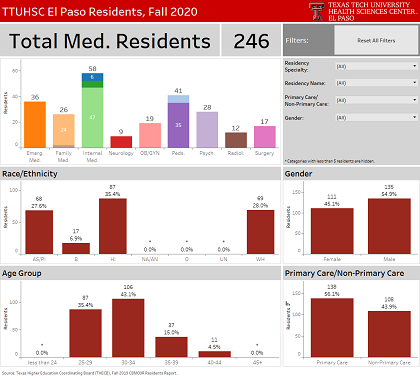Click the Surgery axis label
420x380 pixels.
pos(265,153)
